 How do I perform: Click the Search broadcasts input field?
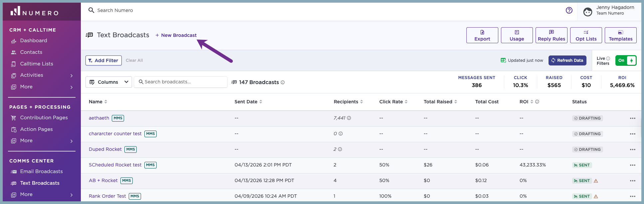181,82
